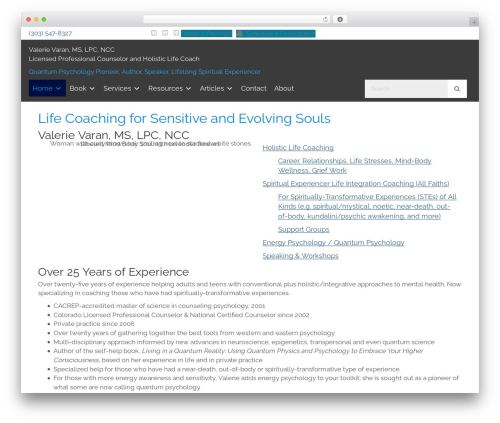Open For Spiritually-Transformative Experiences link

pyautogui.click(x=367, y=206)
